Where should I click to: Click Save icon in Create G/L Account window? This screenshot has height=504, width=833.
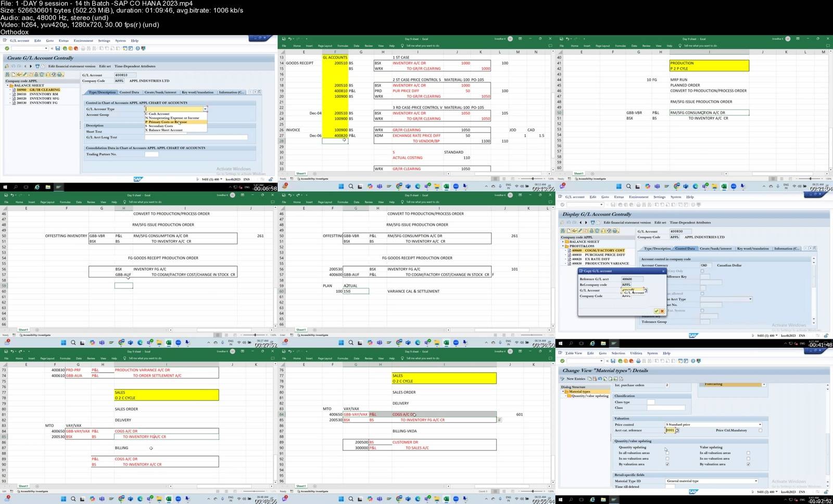[58, 48]
